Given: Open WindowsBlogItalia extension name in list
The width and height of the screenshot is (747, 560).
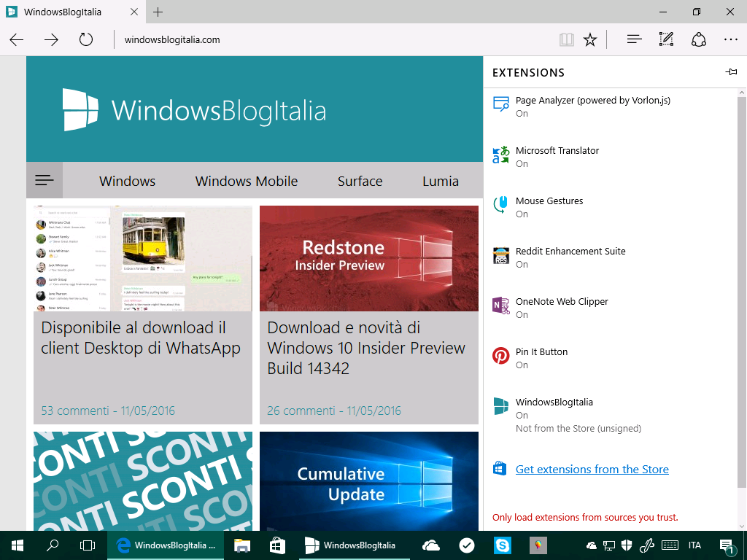Looking at the screenshot, I should [x=554, y=402].
